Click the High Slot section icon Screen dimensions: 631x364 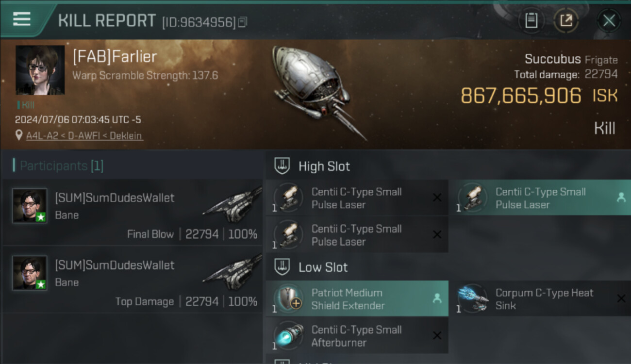[282, 166]
